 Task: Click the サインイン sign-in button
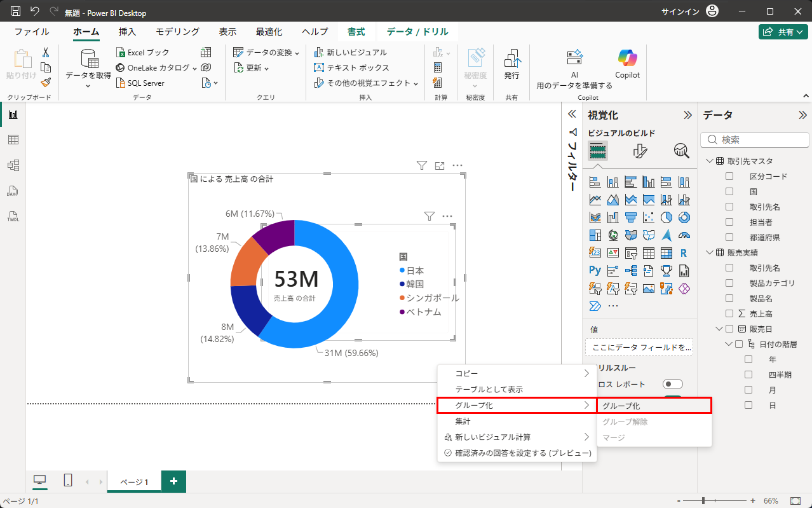click(690, 11)
